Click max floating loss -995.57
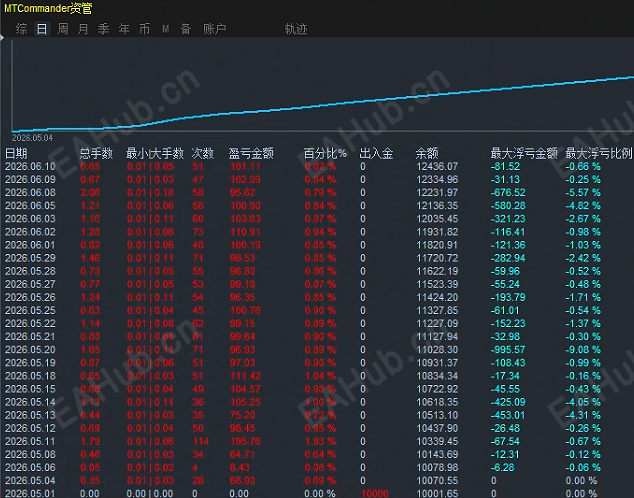The height and width of the screenshot is (498, 634). click(508, 350)
